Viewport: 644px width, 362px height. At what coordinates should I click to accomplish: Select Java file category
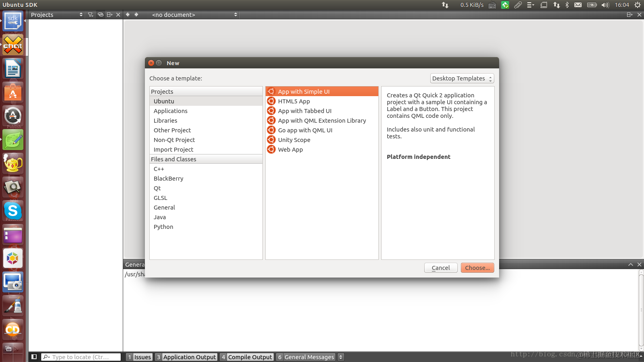[x=206, y=217]
